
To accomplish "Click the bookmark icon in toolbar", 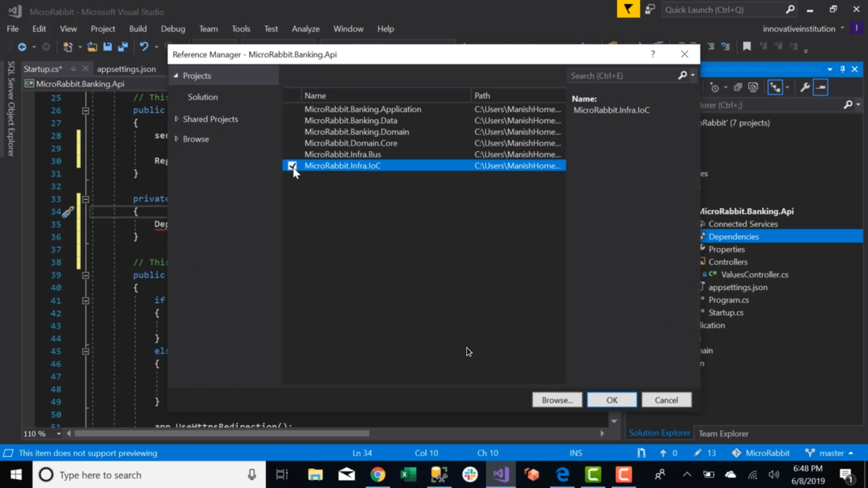I will tap(746, 46).
